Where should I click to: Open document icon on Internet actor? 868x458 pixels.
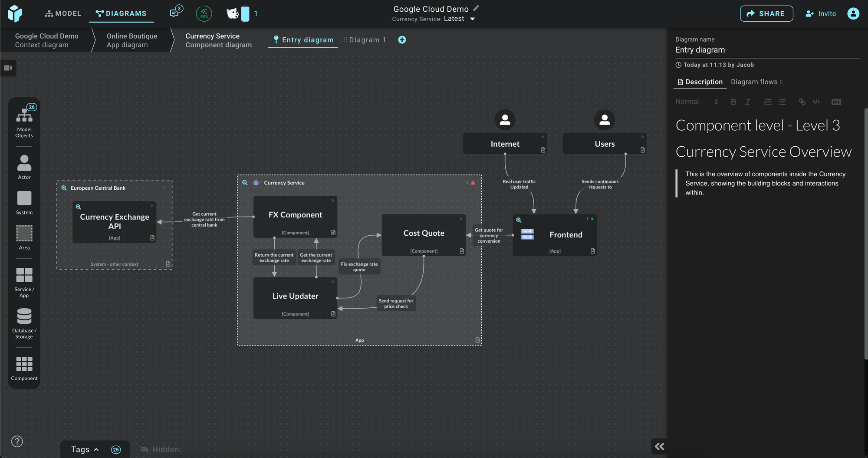tap(543, 150)
